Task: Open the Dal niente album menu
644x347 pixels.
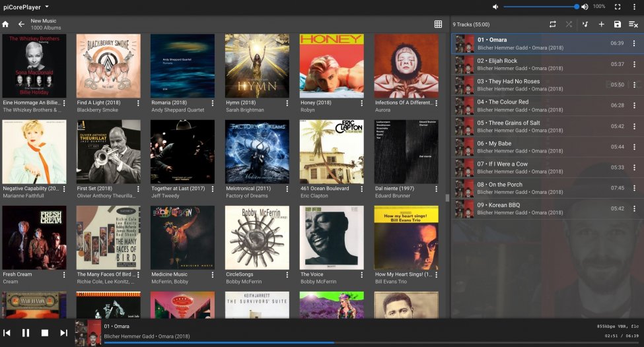Action: click(436, 189)
